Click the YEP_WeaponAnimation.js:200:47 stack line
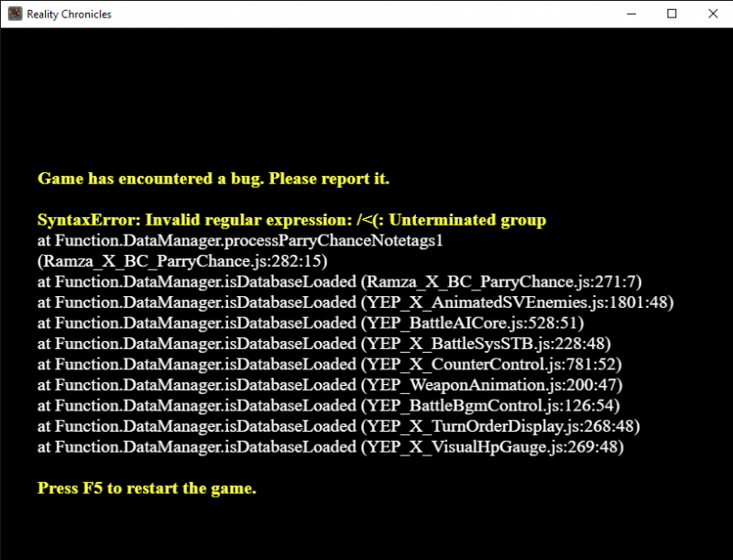The image size is (733, 560). click(330, 385)
